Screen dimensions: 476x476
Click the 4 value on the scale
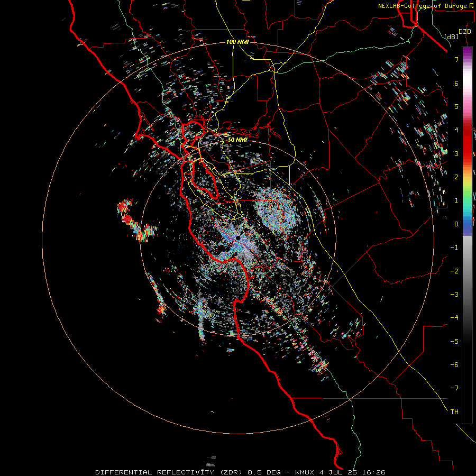point(456,130)
